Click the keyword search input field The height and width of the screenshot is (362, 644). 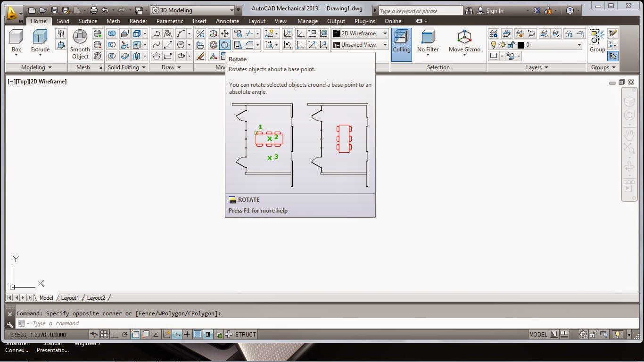coord(421,11)
